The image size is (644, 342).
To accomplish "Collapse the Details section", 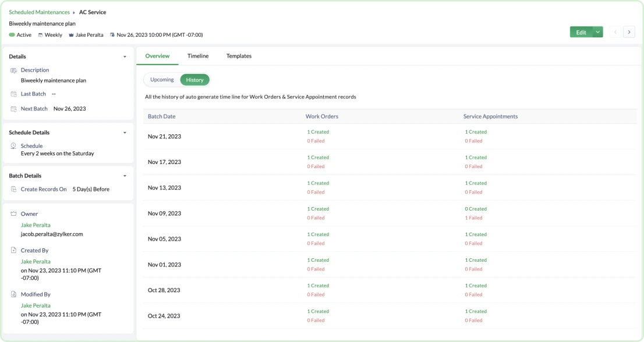I will 125,57.
